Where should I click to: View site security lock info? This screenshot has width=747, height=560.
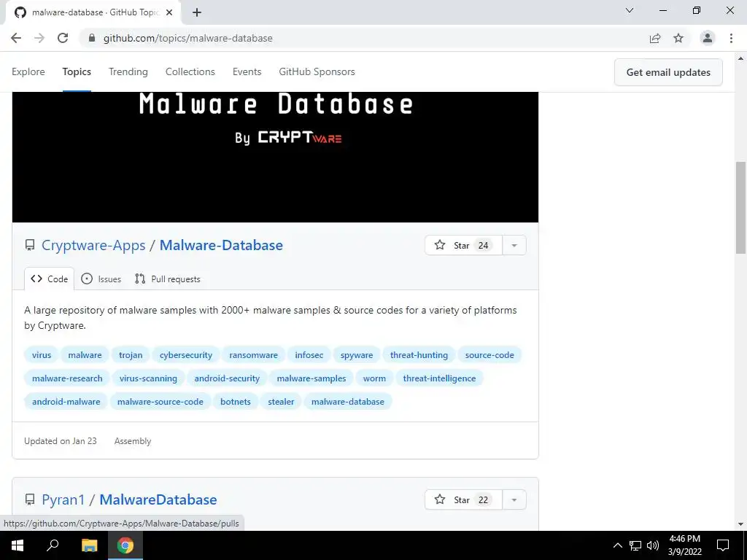pos(92,38)
